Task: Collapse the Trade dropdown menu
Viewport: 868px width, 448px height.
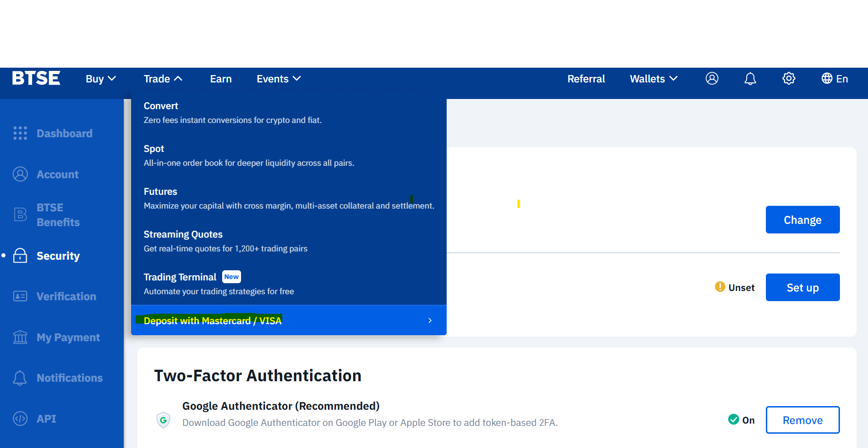Action: click(x=163, y=79)
